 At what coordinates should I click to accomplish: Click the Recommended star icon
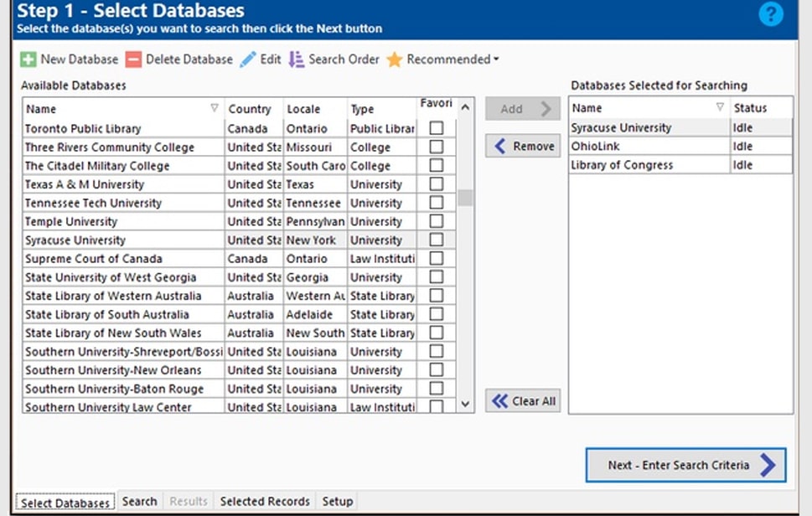tap(394, 59)
